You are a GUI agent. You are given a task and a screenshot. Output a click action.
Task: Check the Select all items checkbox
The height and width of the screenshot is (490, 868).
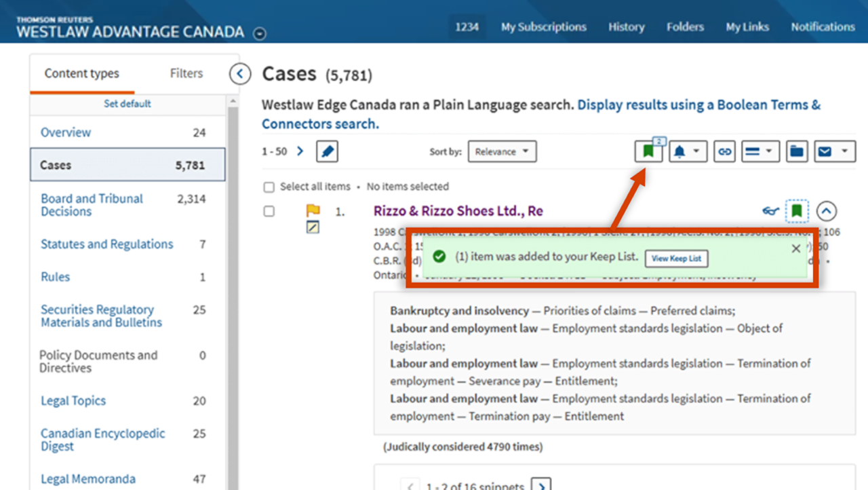(x=269, y=187)
